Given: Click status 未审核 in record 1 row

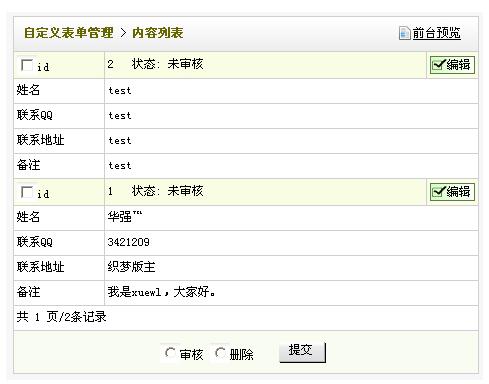Looking at the screenshot, I should point(185,191).
